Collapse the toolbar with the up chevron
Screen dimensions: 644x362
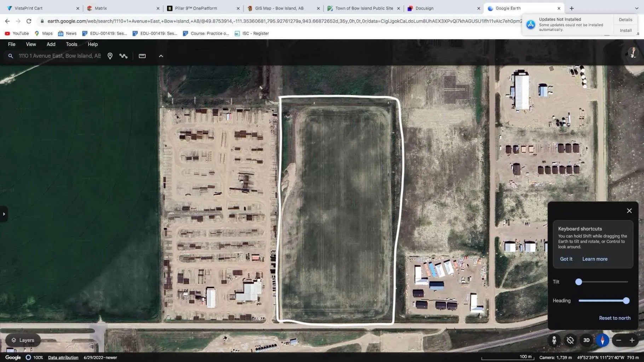tap(161, 56)
